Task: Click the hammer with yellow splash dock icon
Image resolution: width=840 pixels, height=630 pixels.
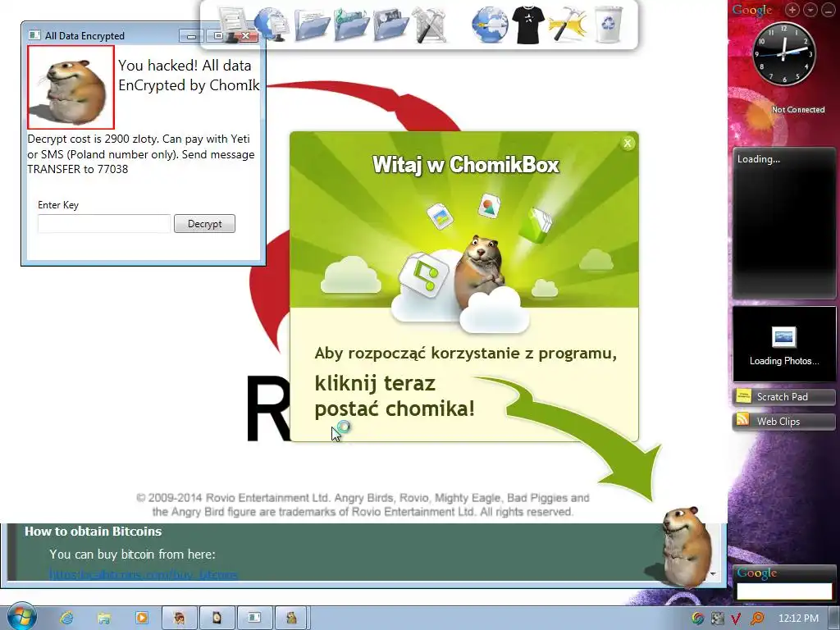Action: click(568, 25)
